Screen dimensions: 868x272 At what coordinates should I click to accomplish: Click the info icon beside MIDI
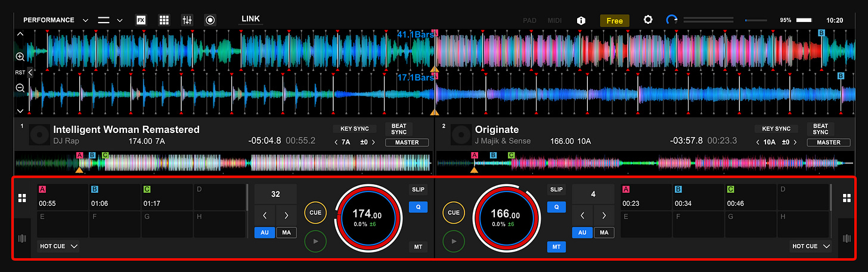coord(581,20)
